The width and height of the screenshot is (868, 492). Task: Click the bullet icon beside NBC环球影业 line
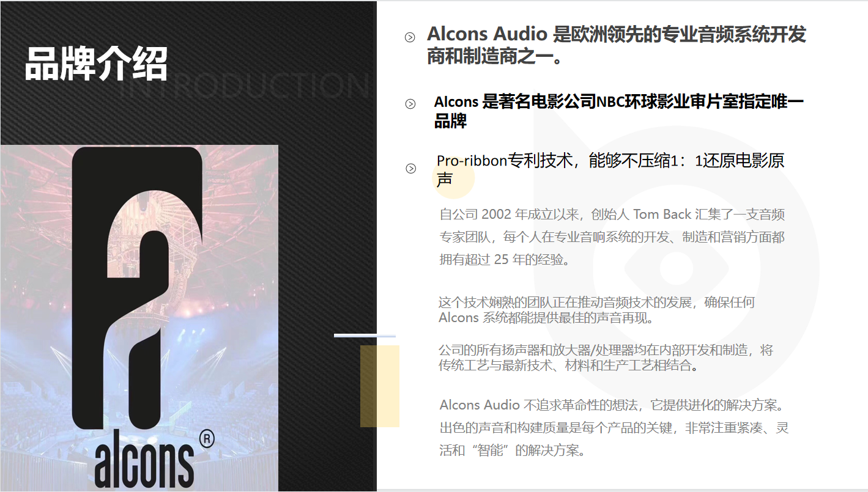tap(410, 104)
